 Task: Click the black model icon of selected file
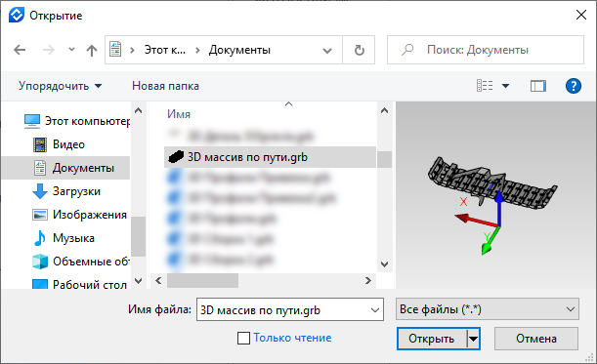click(x=176, y=157)
